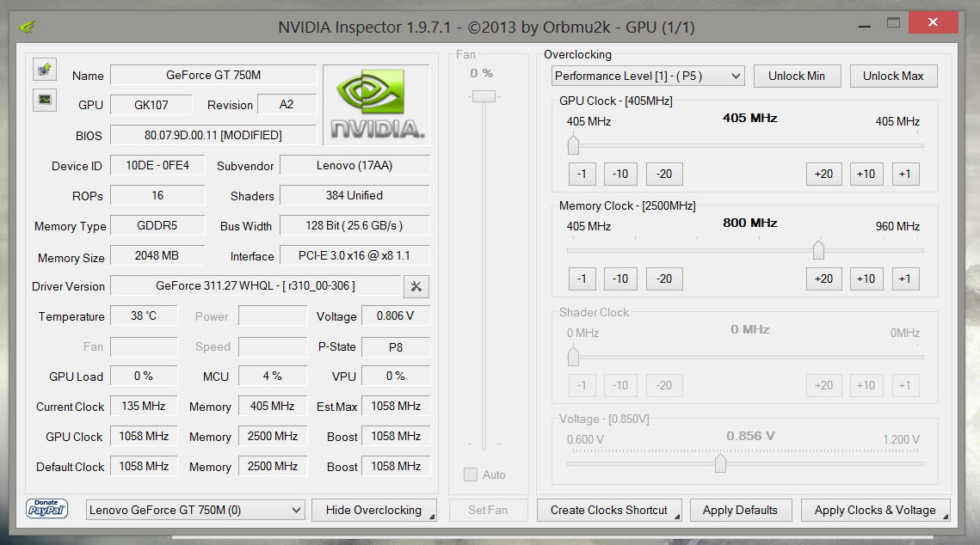
Task: Click Memory Clock +20 button
Action: point(823,279)
